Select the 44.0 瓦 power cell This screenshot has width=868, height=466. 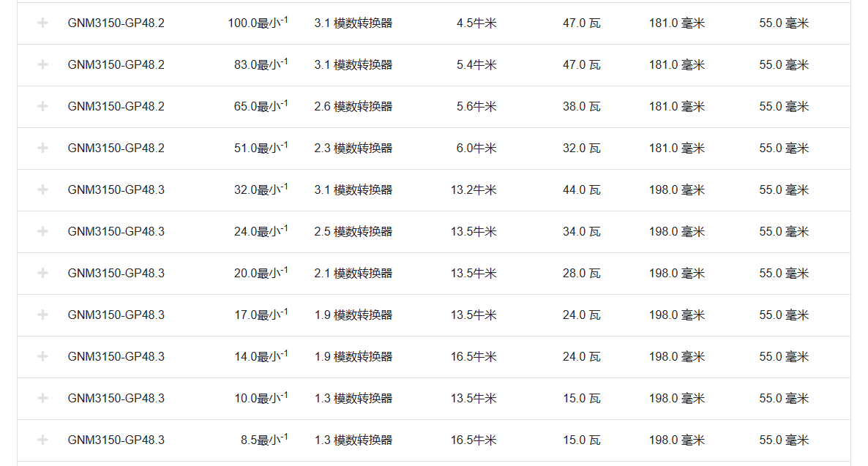coord(581,189)
